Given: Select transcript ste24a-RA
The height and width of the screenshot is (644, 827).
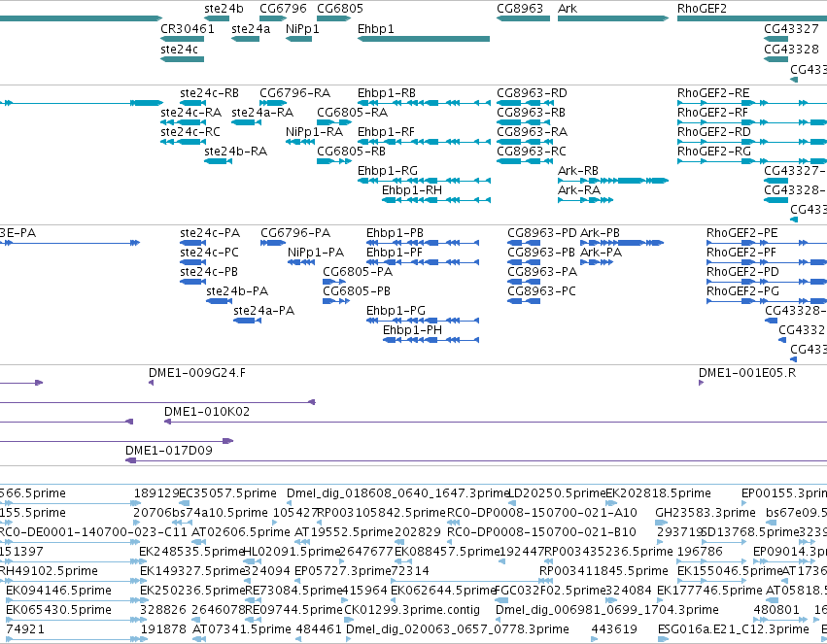Looking at the screenshot, I should tap(246, 122).
